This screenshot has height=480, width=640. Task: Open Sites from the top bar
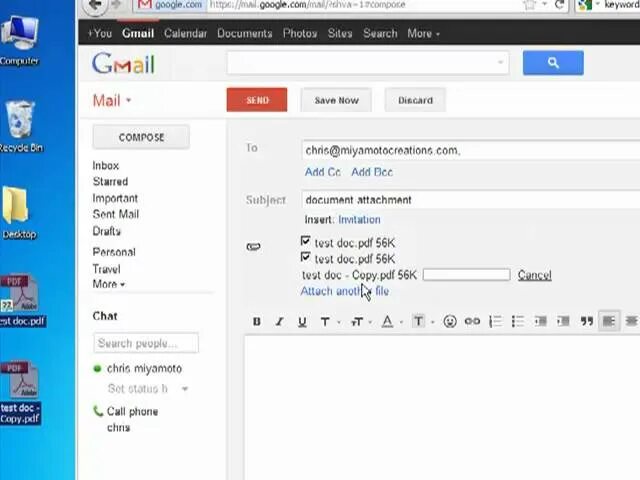340,33
